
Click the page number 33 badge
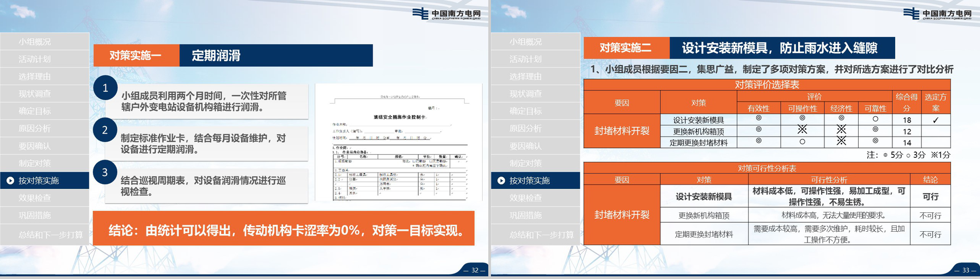coord(965,270)
